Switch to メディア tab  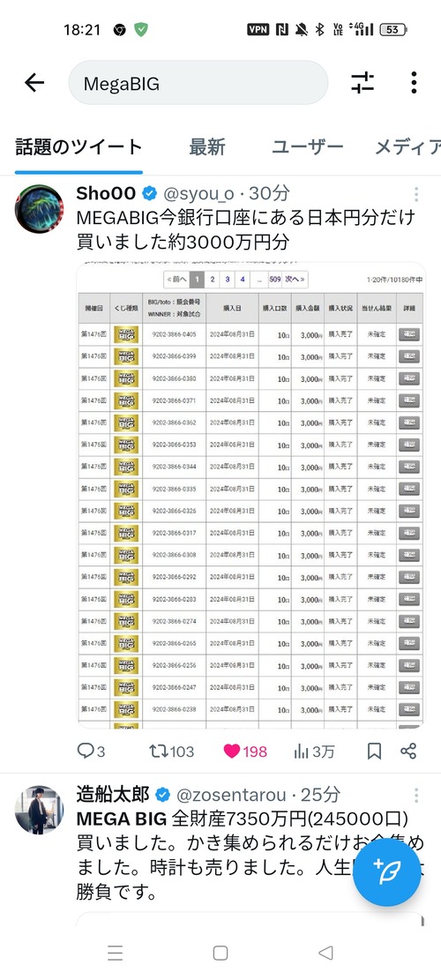coord(407,147)
